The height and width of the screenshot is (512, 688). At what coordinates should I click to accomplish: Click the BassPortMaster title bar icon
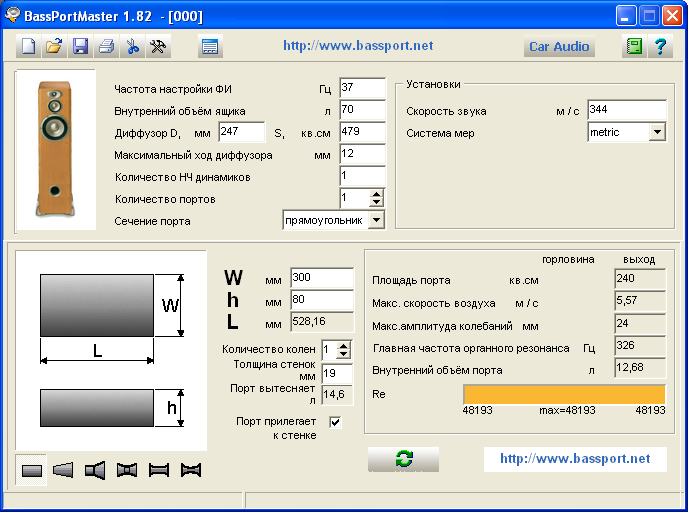[x=13, y=16]
